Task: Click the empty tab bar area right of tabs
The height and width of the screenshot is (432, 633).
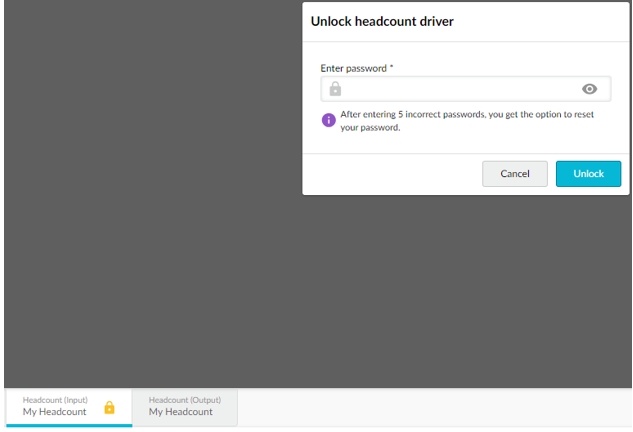Action: point(430,407)
